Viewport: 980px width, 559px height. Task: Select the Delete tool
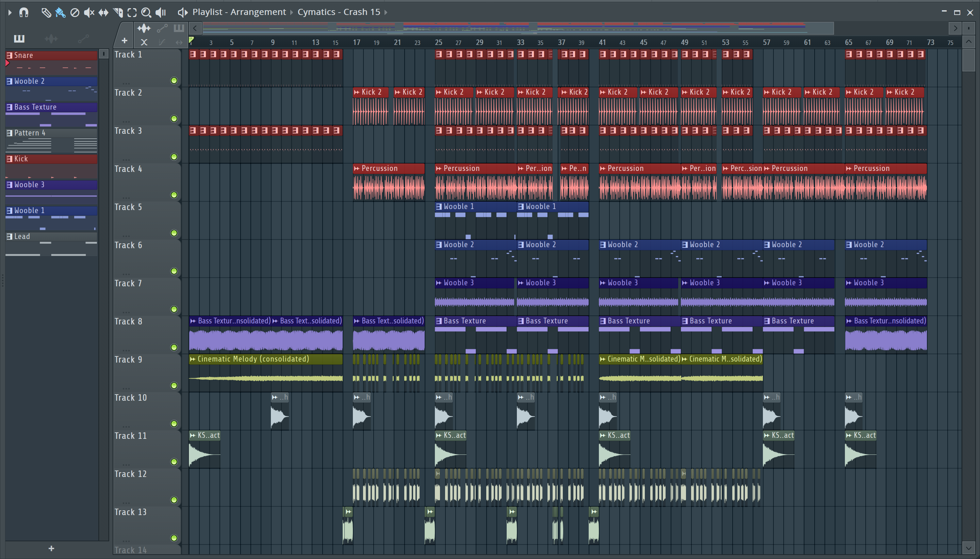click(75, 13)
